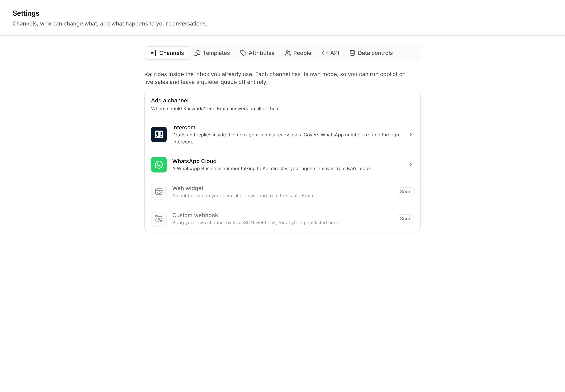The height and width of the screenshot is (392, 565).
Task: Click the Channels tab network icon
Action: (x=154, y=53)
